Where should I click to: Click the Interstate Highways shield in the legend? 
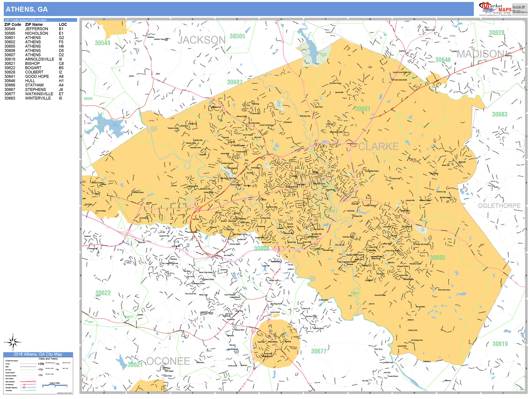(x=24, y=388)
